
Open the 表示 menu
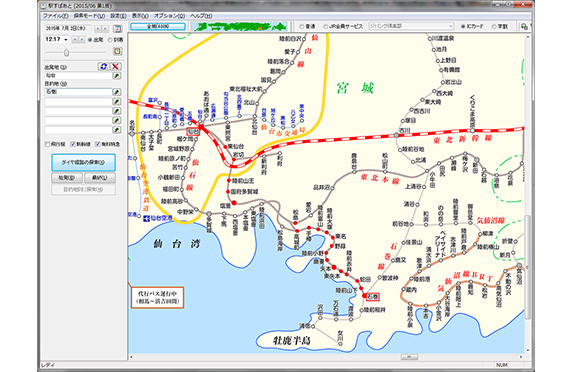coord(140,16)
